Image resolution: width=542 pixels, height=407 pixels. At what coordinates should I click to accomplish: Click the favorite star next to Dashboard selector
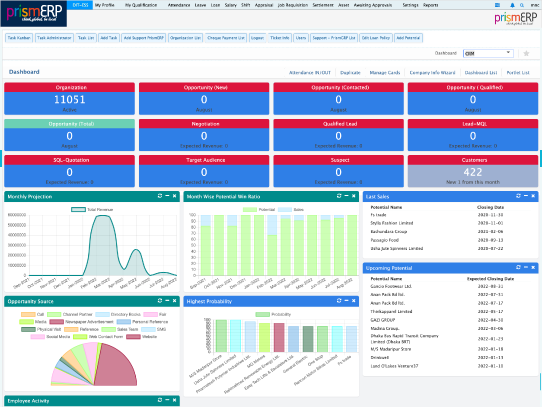526,53
